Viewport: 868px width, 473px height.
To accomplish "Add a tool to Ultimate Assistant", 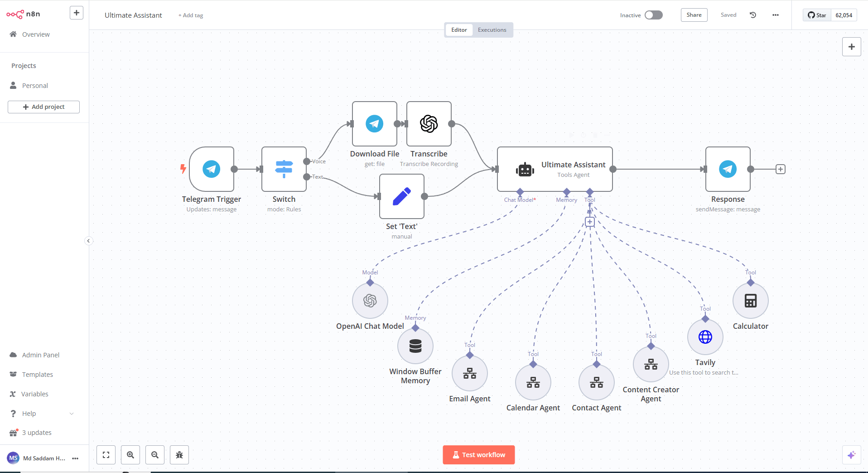I will [x=590, y=222].
